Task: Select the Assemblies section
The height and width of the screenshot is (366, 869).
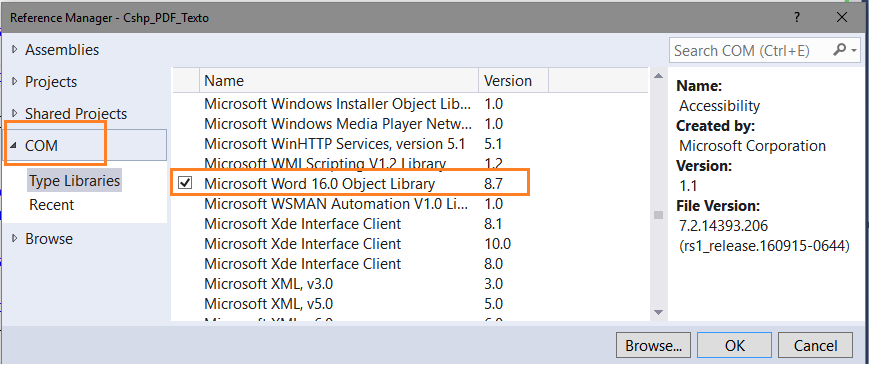Action: [x=62, y=50]
